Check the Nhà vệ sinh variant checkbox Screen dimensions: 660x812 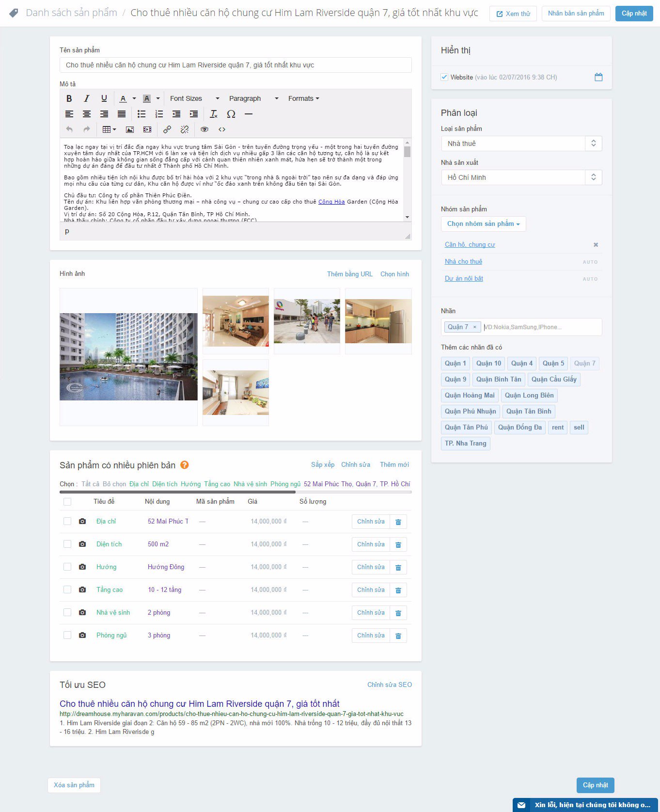67,612
